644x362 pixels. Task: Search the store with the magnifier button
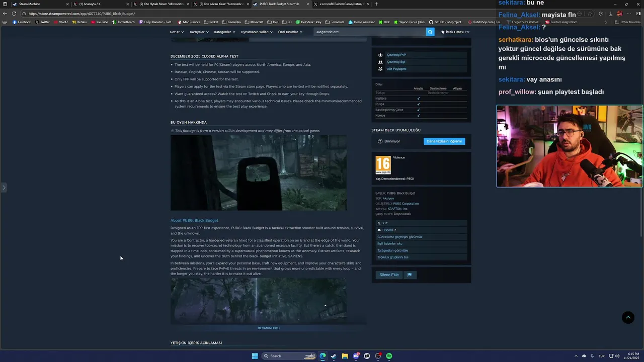430,32
